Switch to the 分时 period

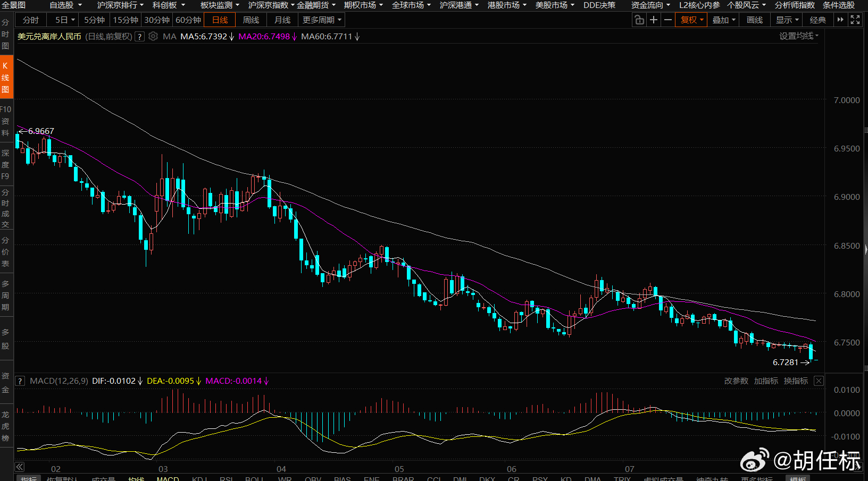pos(31,20)
